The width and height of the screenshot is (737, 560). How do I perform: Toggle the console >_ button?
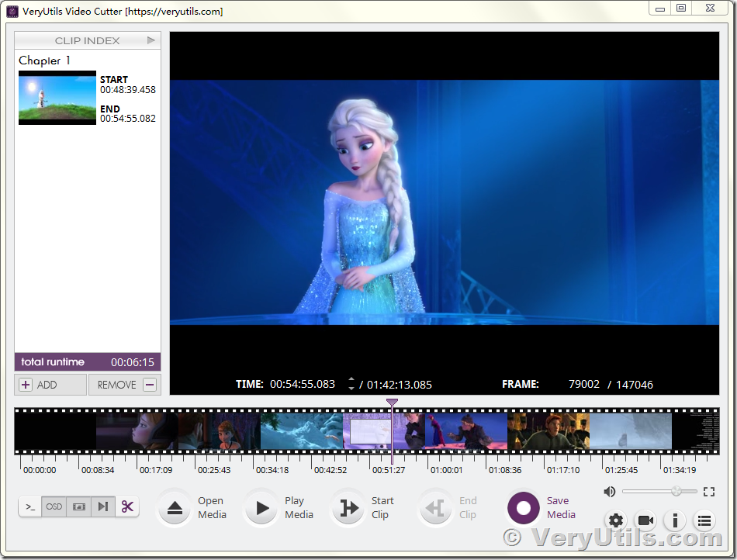pos(30,507)
